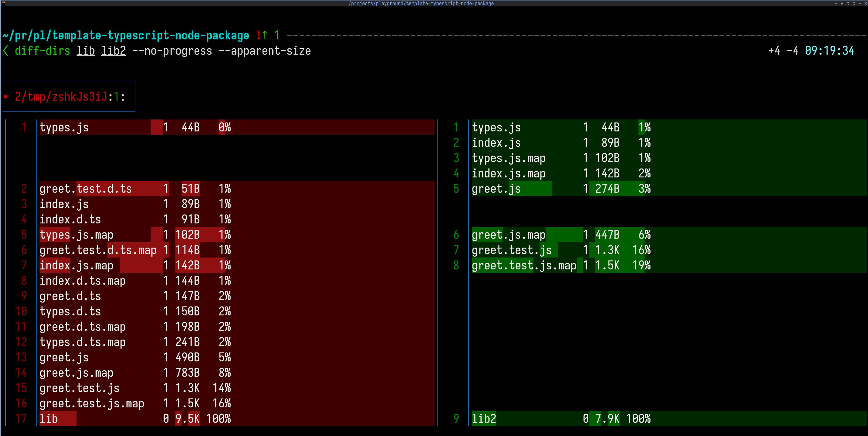
Task: Click the green up-arrow git ahead indicator
Action: (265, 35)
